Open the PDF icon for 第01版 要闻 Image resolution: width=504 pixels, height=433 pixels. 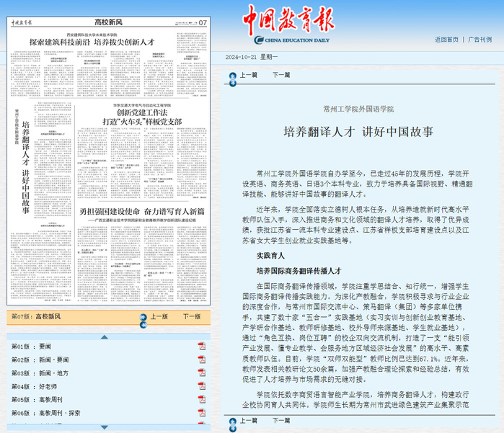[202, 347]
